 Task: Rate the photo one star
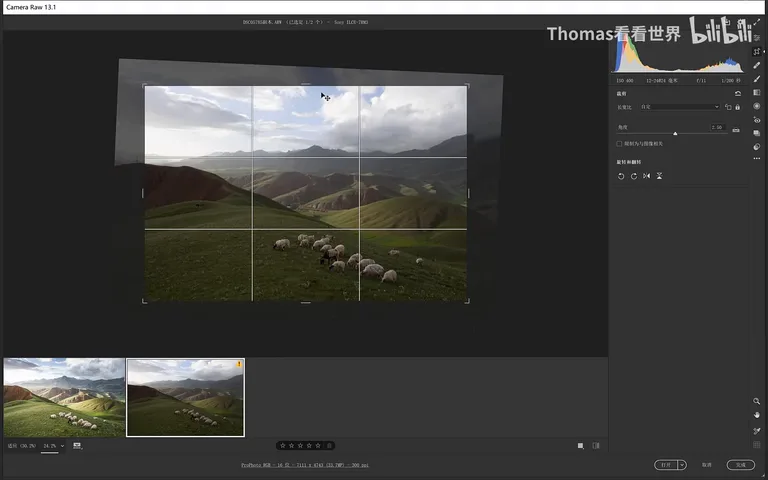tap(283, 446)
